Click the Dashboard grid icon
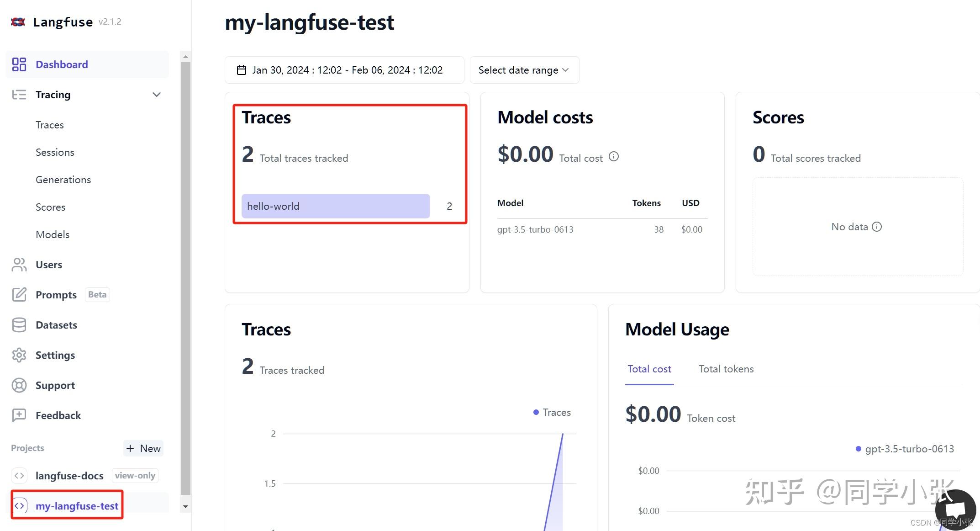The height and width of the screenshot is (531, 980). coord(19,64)
